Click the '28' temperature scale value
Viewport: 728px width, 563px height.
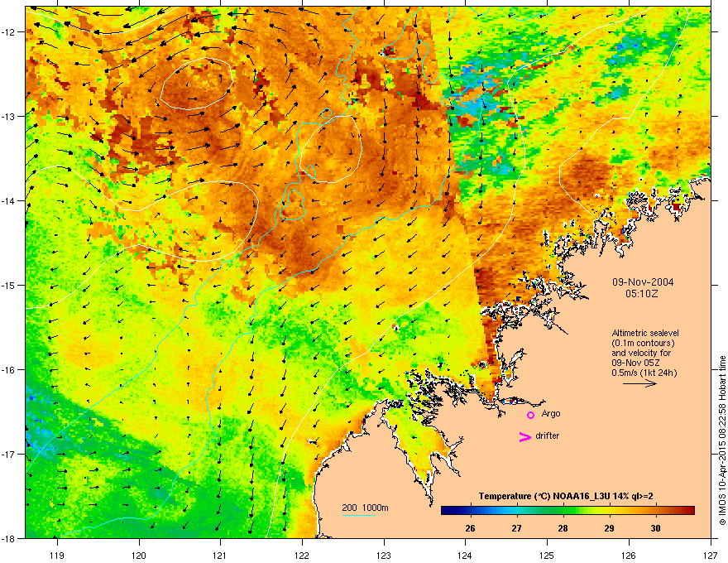[563, 528]
